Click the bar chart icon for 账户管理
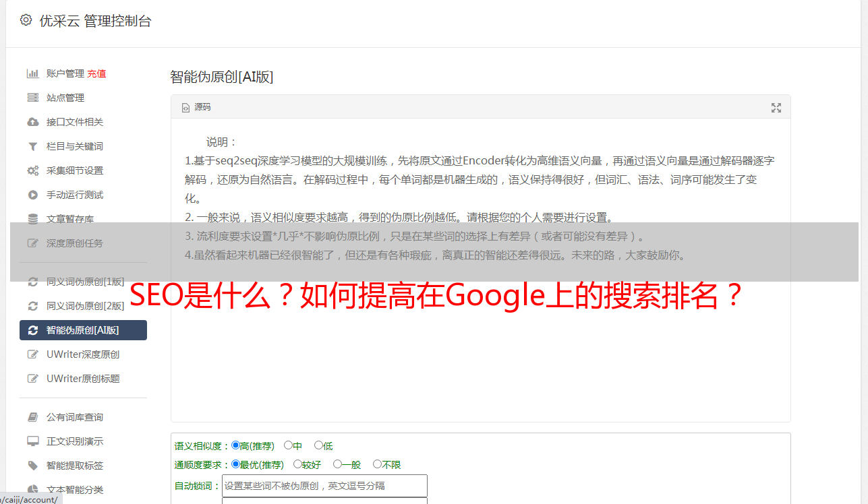Image resolution: width=868 pixels, height=504 pixels. [x=32, y=73]
